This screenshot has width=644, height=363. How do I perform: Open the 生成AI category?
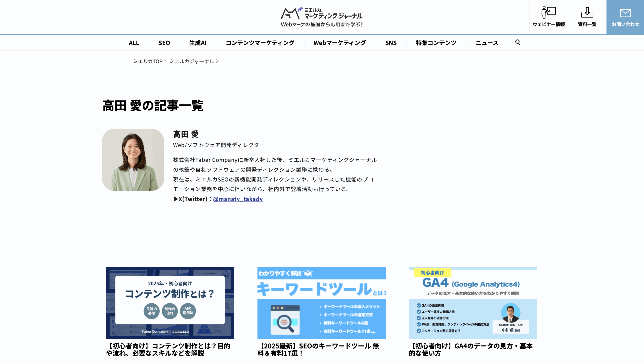197,43
